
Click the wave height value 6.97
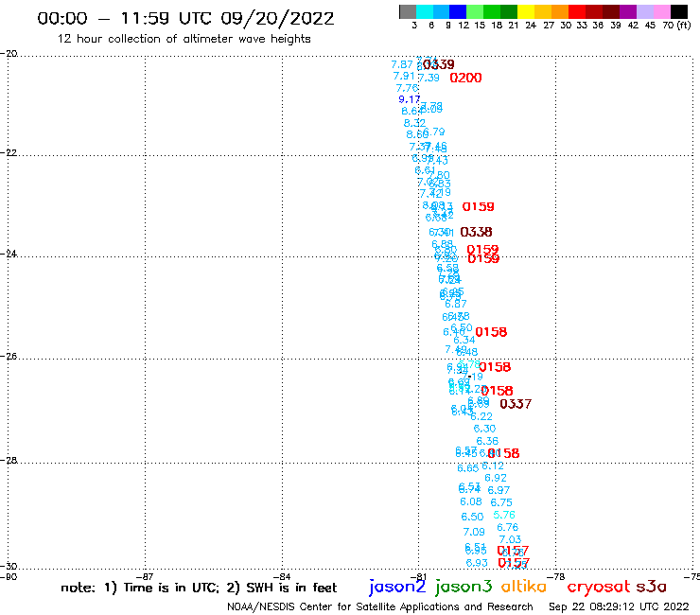(499, 490)
